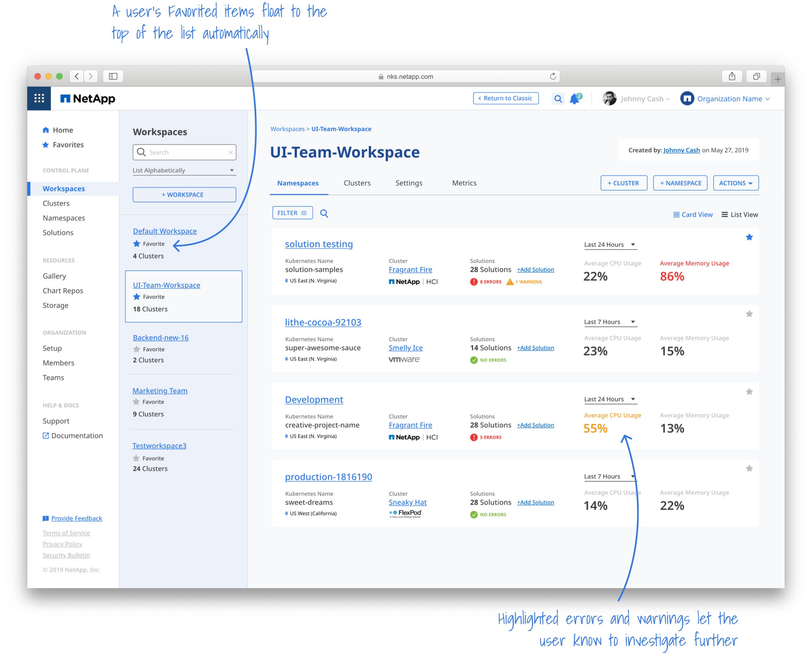This screenshot has height=653, width=812.
Task: Click the browser share icon
Action: coord(732,76)
